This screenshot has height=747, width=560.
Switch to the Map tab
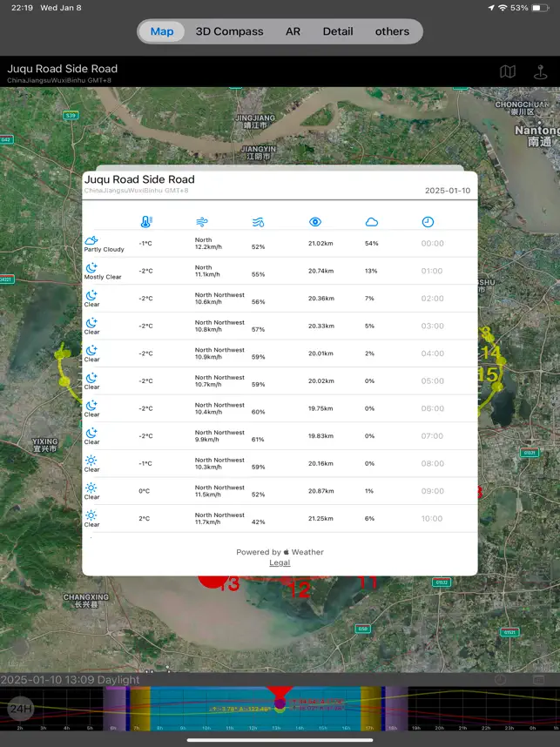click(162, 31)
